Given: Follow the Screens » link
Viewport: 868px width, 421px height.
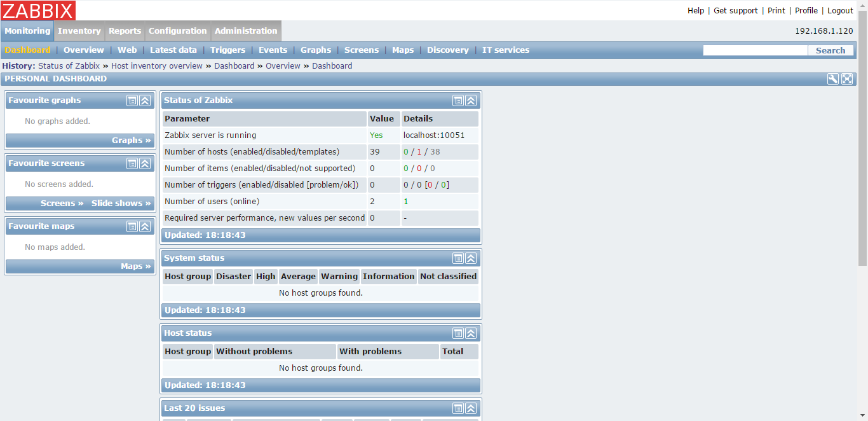Looking at the screenshot, I should pos(62,204).
